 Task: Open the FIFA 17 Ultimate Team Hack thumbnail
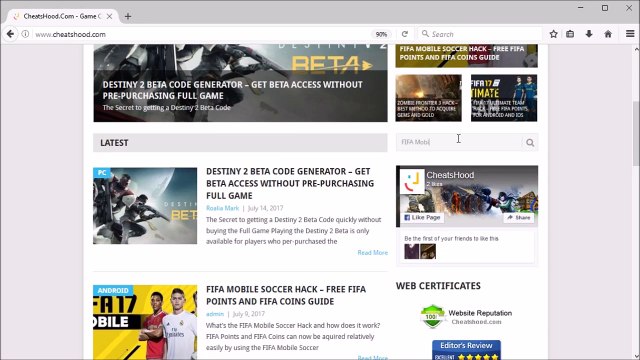point(504,98)
